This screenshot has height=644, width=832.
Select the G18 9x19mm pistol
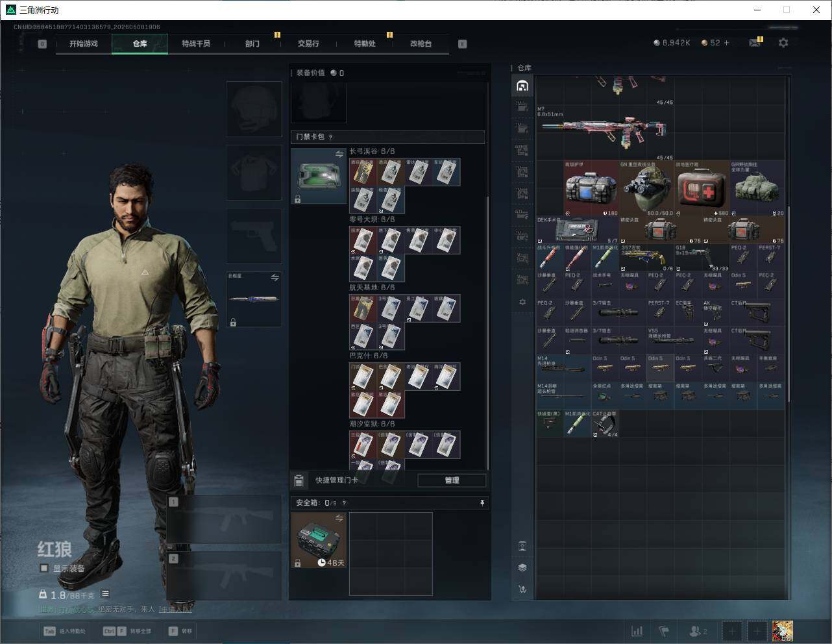702,258
